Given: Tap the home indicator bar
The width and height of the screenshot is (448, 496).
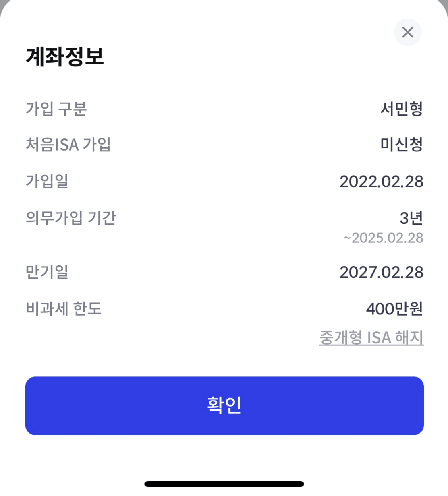Looking at the screenshot, I should pos(224,484).
